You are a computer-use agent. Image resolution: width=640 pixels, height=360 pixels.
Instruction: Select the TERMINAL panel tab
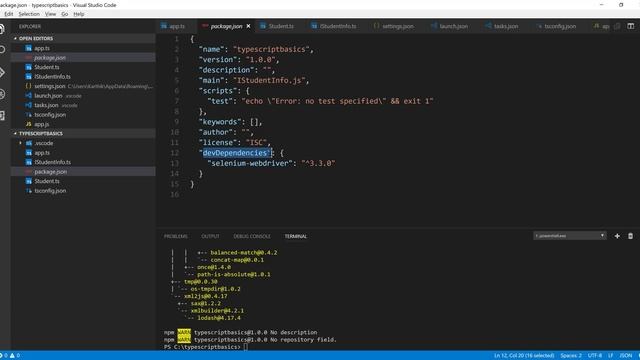296,236
